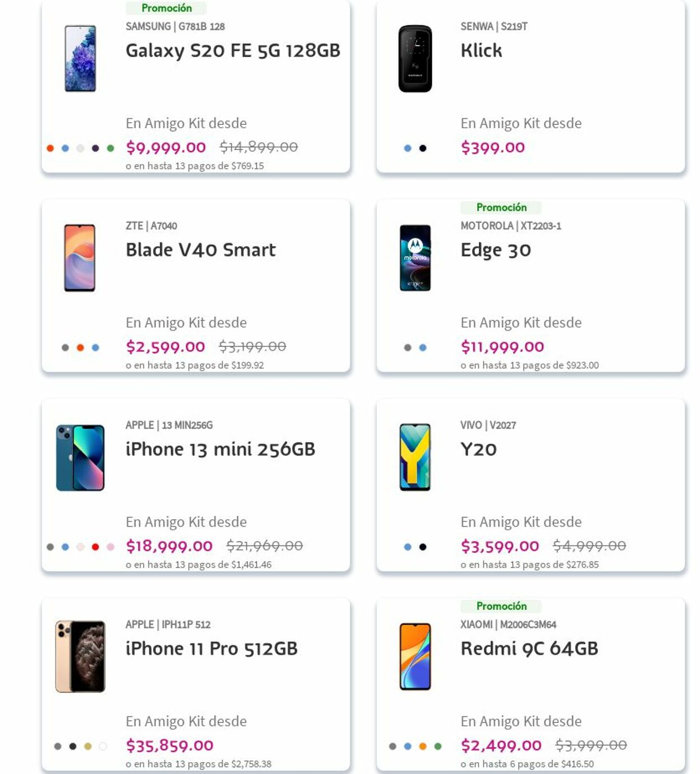Screen dimensions: 700x774
Task: Select black color option for Klick
Action: point(423,148)
